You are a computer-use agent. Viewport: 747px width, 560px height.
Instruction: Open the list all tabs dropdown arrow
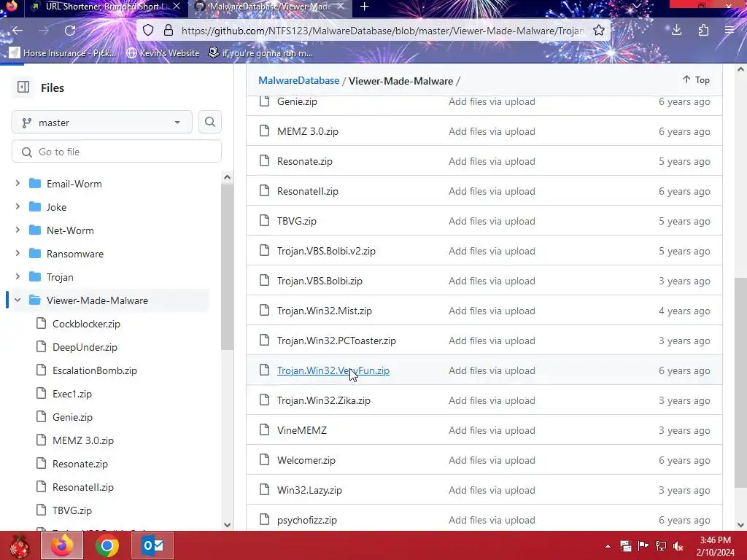[x=636, y=6]
